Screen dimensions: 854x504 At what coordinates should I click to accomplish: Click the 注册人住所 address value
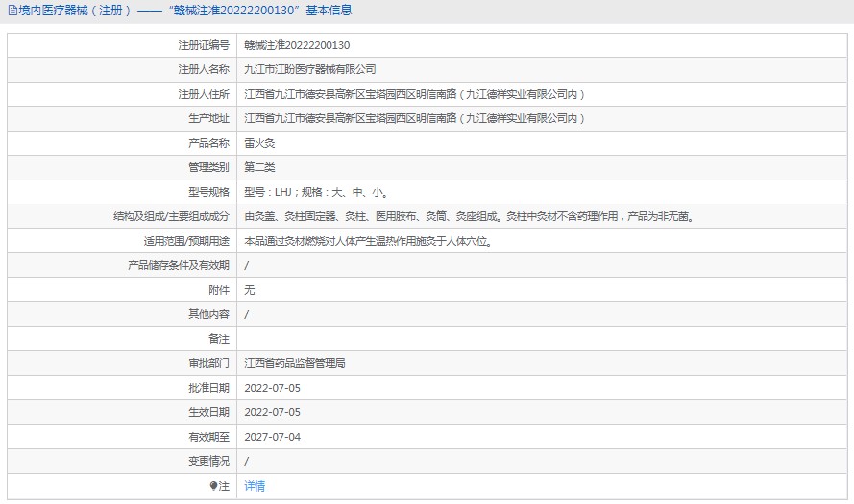point(414,94)
